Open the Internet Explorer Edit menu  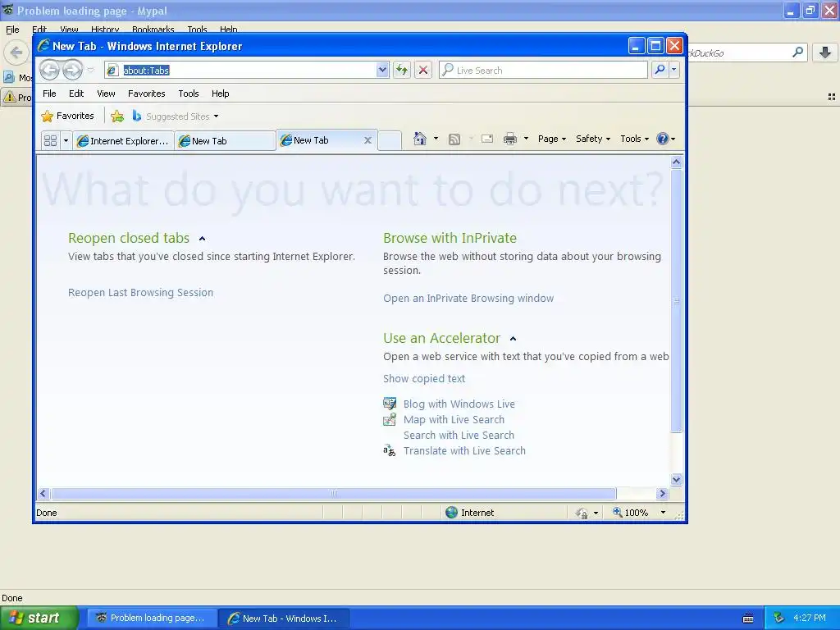[x=76, y=94]
